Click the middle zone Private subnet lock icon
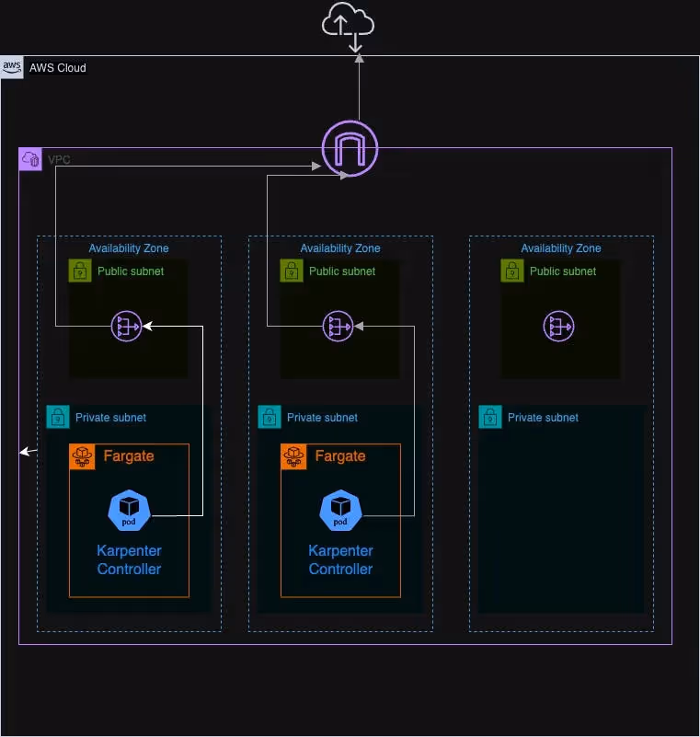Screen dimensions: 700x737 [x=270, y=417]
